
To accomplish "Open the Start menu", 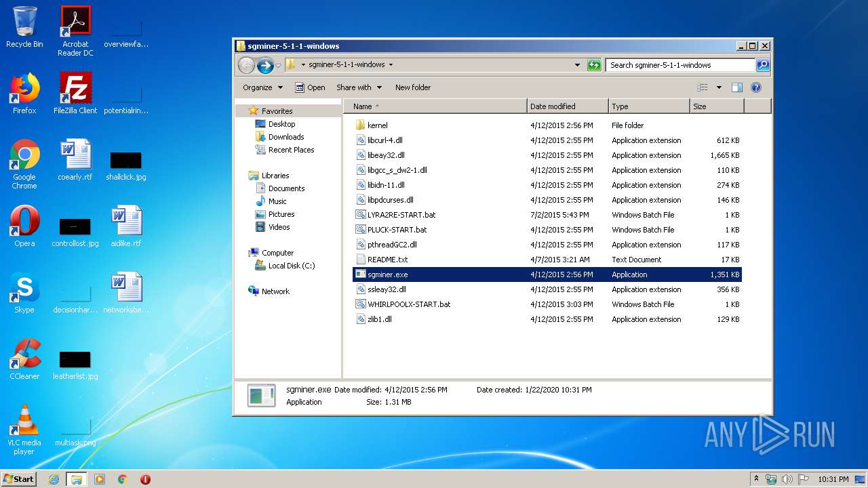I will [18, 479].
